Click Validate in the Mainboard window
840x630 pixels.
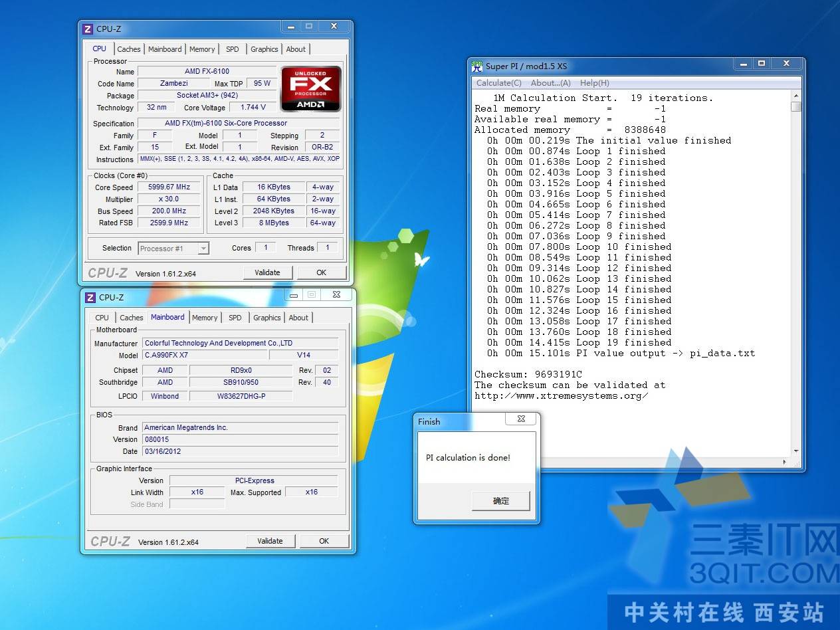click(x=270, y=541)
